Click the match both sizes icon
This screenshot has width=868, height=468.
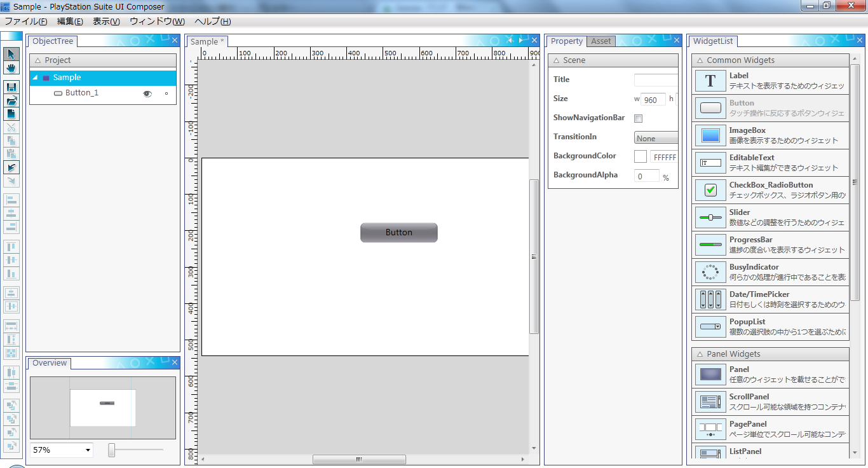click(11, 353)
